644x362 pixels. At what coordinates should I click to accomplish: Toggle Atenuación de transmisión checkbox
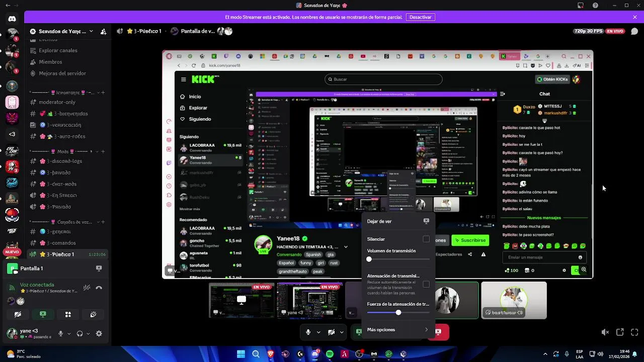coord(426,284)
